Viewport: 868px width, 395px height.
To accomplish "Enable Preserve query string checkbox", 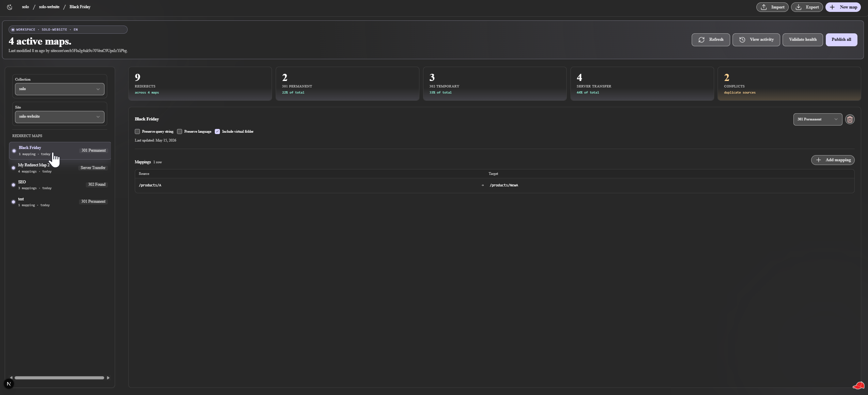I will pos(138,131).
